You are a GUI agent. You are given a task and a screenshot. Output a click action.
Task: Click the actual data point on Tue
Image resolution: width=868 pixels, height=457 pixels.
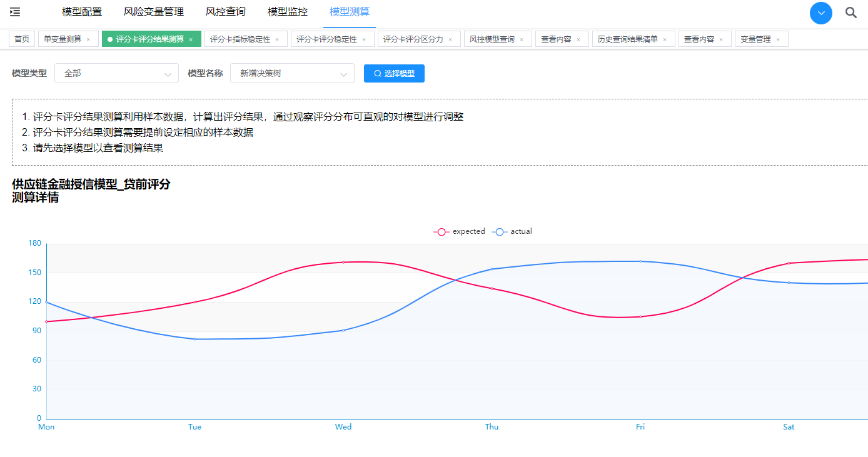195,339
